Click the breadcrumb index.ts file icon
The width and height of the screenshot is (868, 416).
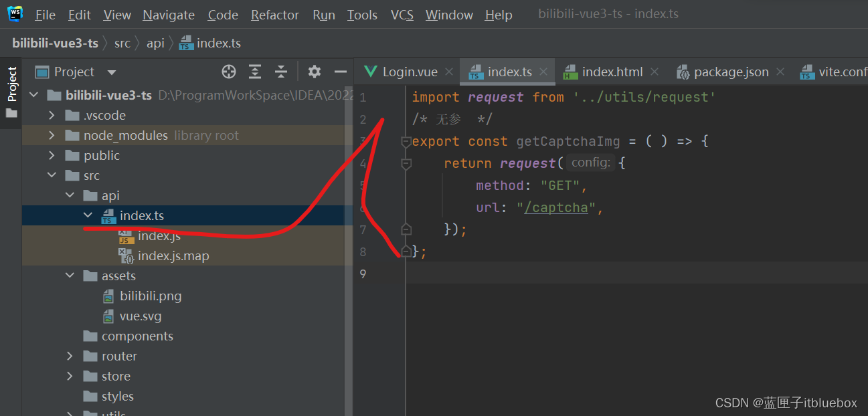[186, 43]
